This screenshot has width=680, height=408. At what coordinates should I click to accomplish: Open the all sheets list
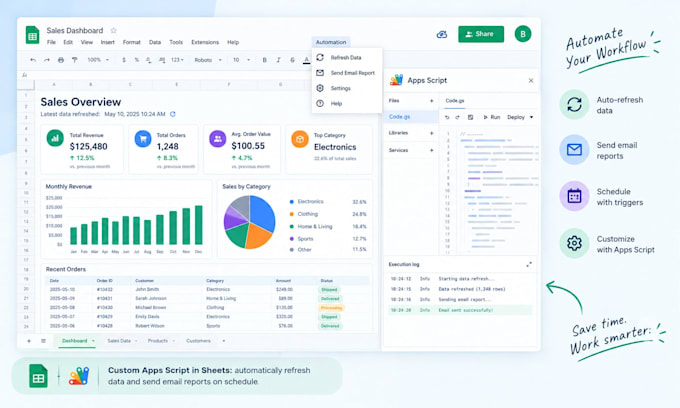pos(43,341)
